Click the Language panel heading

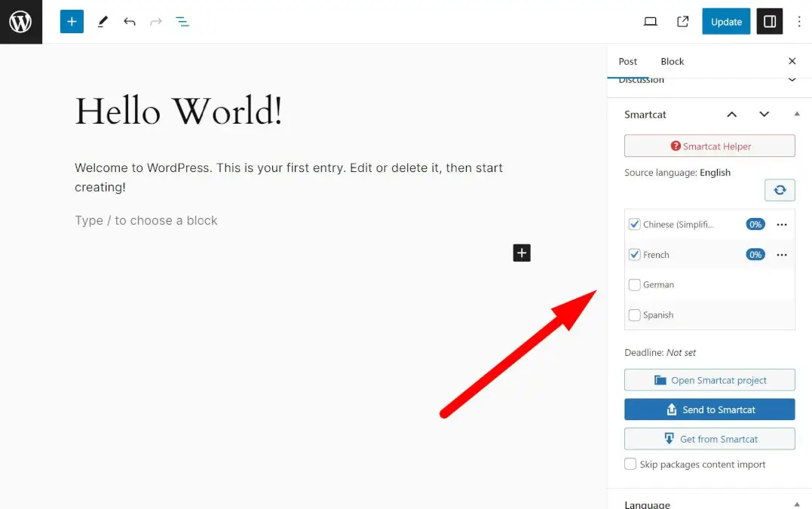pos(648,504)
